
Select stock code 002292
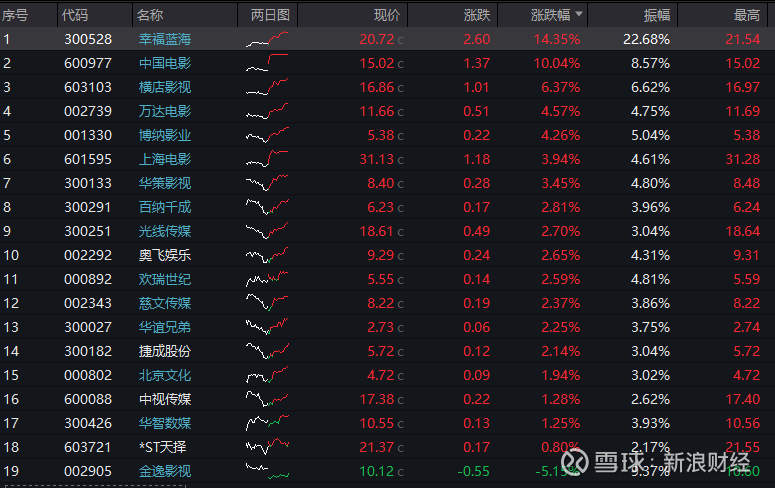(87, 255)
